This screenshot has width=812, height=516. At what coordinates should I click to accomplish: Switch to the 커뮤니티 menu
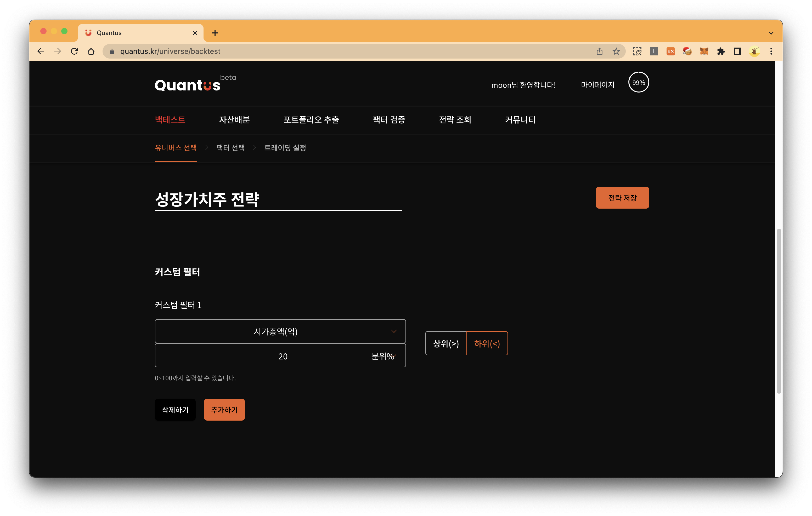(x=520, y=120)
